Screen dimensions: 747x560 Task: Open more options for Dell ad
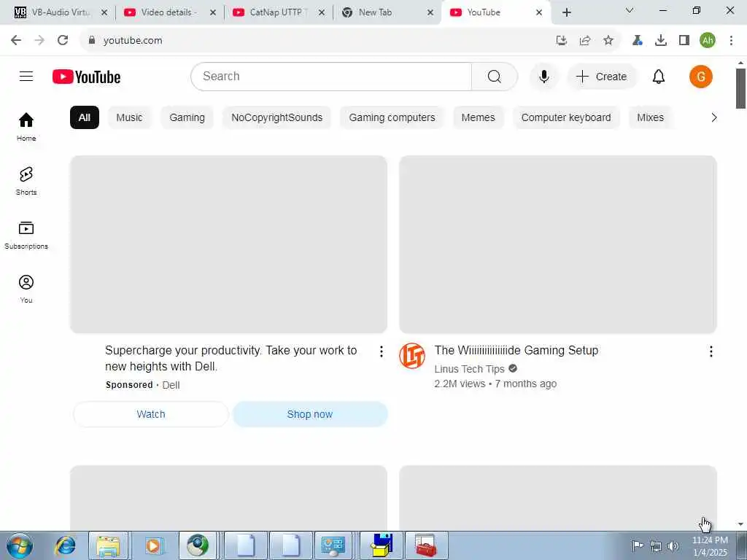pyautogui.click(x=381, y=351)
